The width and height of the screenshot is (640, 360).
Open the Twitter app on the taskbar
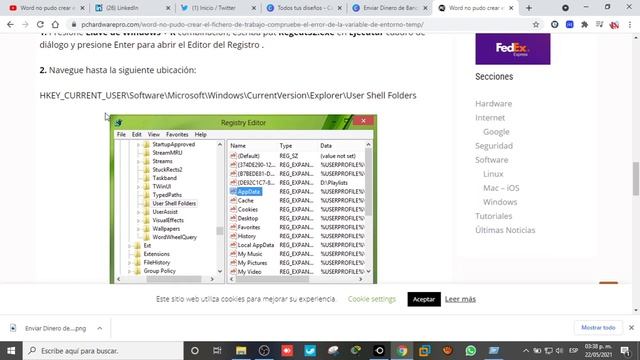click(x=310, y=351)
